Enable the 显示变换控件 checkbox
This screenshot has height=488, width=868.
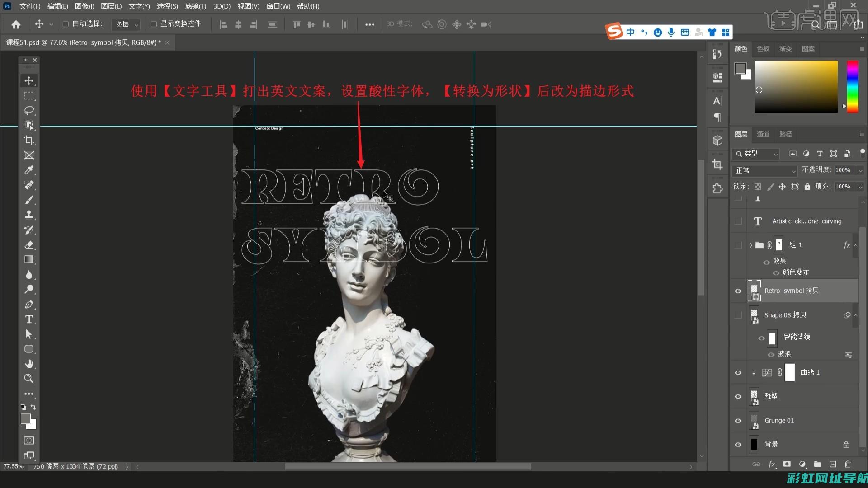point(154,24)
